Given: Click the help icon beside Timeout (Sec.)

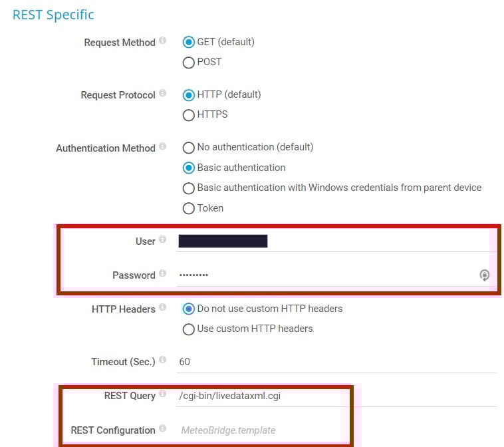Looking at the screenshot, I should coord(163,361).
